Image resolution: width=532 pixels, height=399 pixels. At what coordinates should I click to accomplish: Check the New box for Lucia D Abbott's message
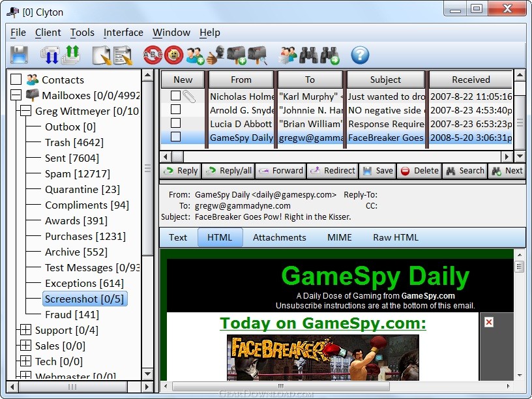coord(175,123)
